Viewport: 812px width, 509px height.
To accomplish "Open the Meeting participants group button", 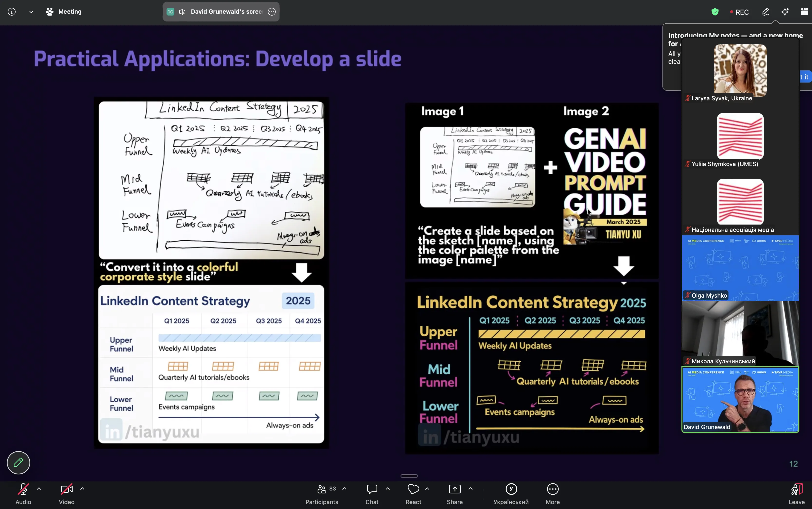I will [64, 12].
